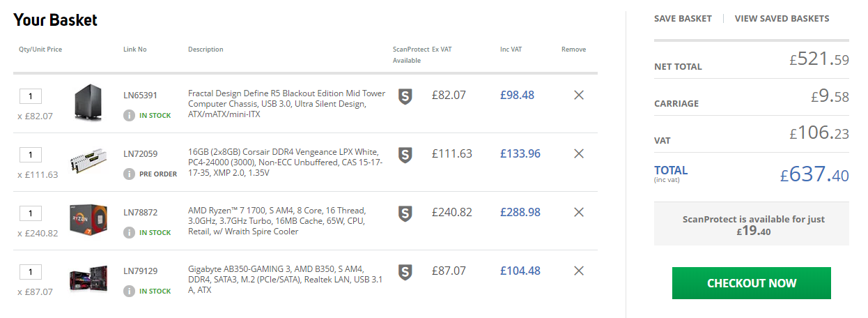Click ScanProtect shield icon for Ryzen 7 CPU

pos(405,213)
